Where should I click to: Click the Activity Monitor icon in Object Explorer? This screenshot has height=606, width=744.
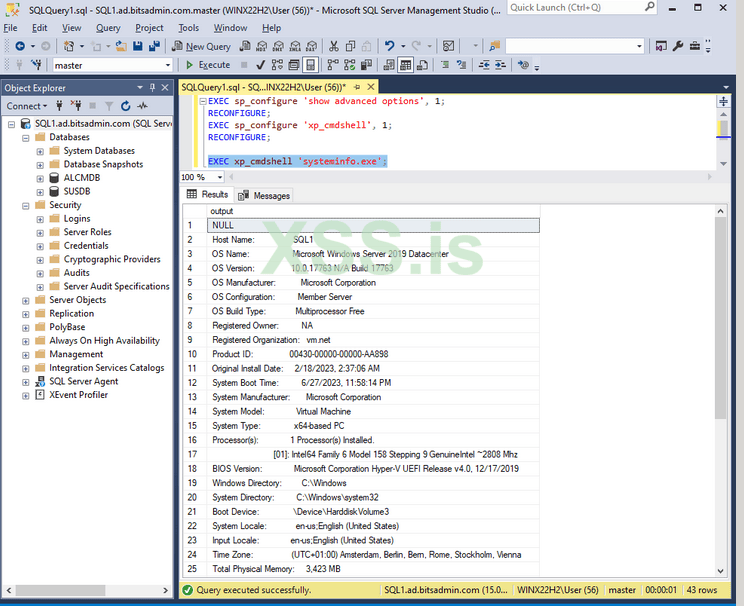click(x=144, y=106)
